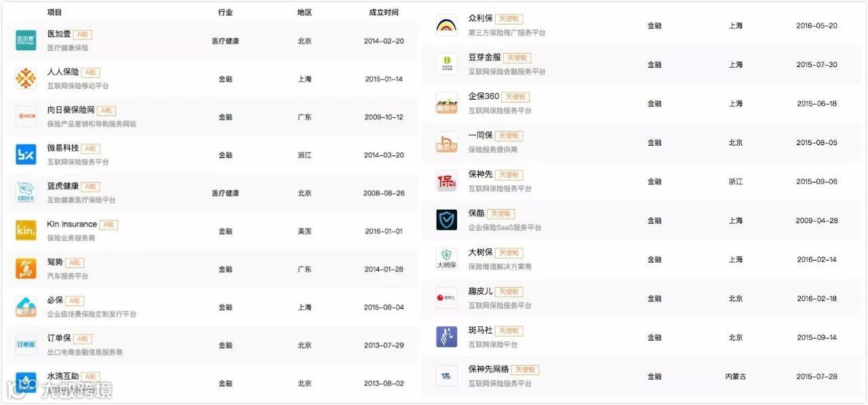
Task: Click the 内蒙古 region cell
Action: pos(736,377)
